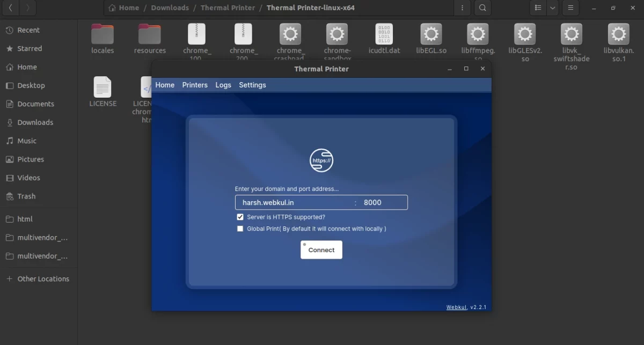Open Starred items from the sidebar
Image resolution: width=644 pixels, height=345 pixels.
point(28,48)
